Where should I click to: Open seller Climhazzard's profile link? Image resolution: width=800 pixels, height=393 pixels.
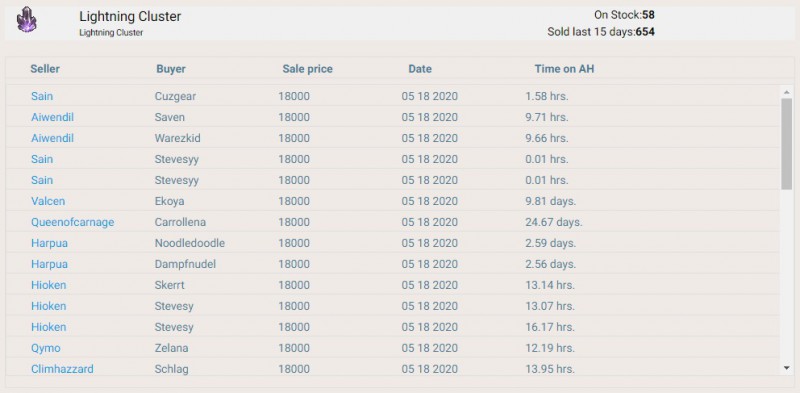(x=62, y=369)
